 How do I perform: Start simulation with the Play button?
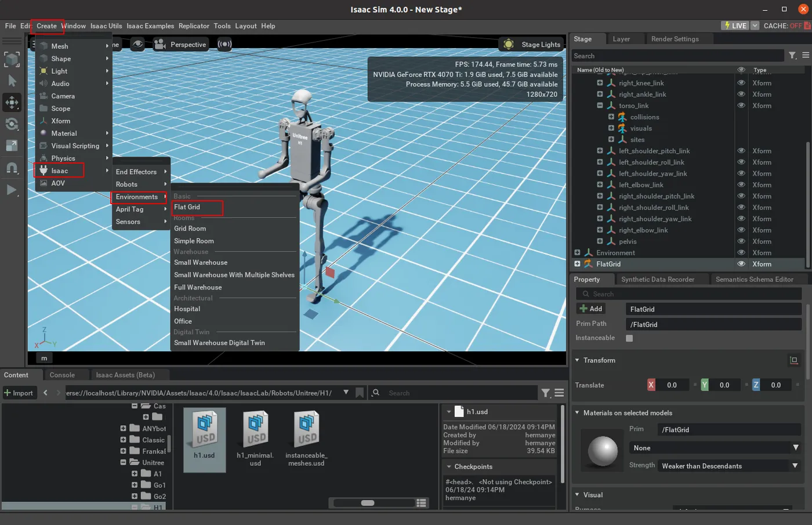12,190
